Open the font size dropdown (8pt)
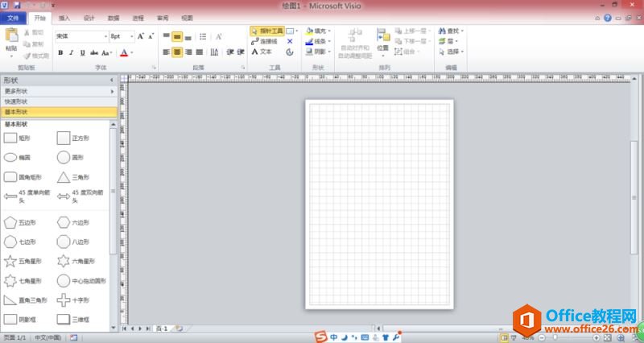This screenshot has height=343, width=644. coord(131,36)
